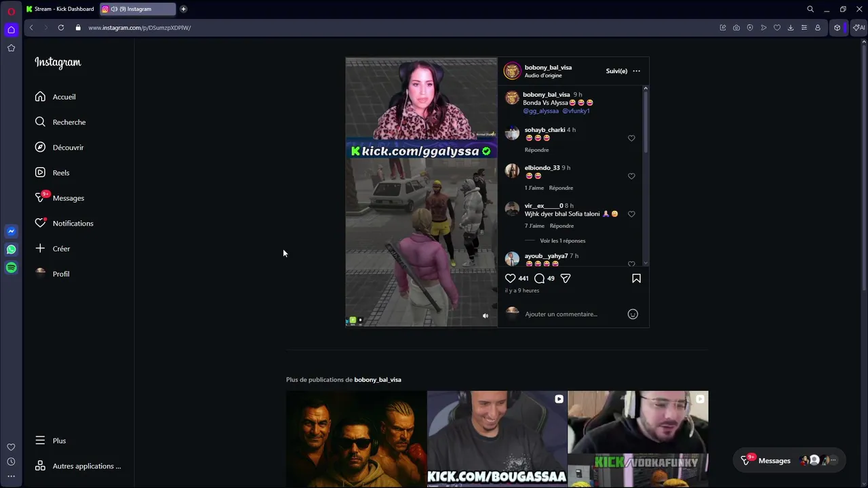Click Suivi(e) following button
The width and height of the screenshot is (868, 488).
[616, 71]
